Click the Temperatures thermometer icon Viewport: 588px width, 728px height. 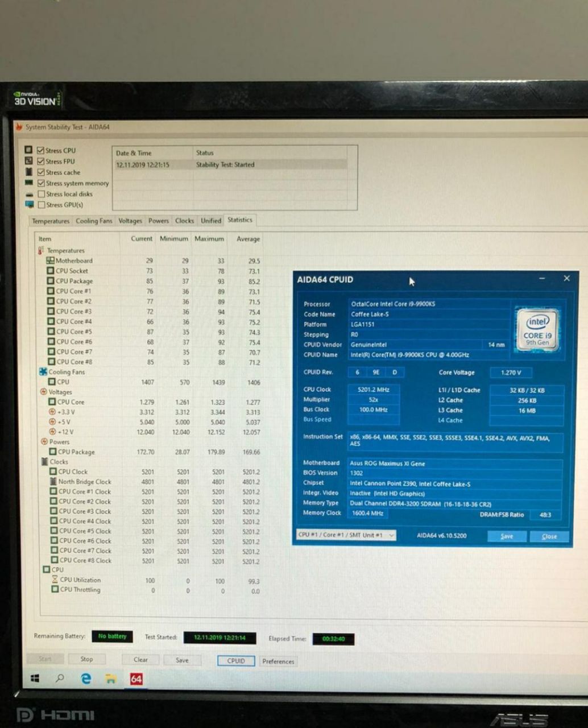pos(41,250)
